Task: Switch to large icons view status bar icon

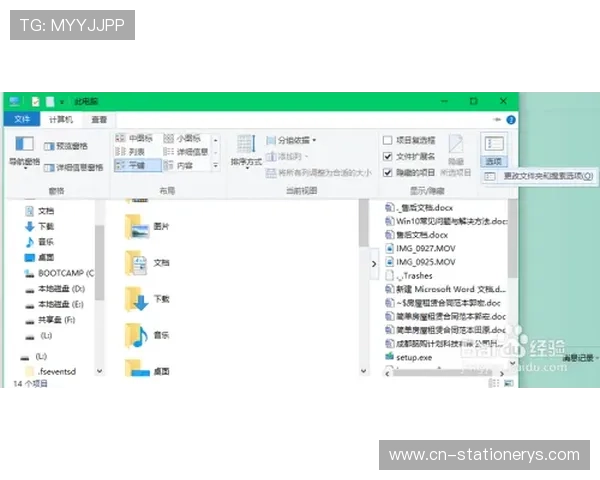Action: pos(508,383)
